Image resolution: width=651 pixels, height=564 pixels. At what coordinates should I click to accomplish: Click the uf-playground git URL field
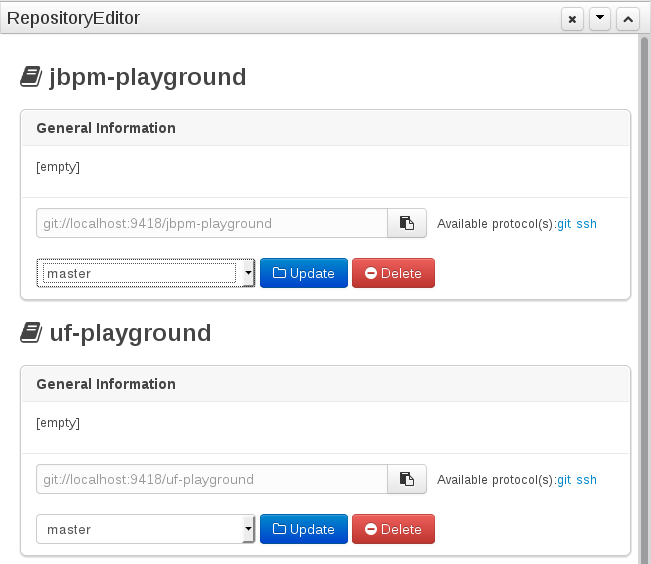pyautogui.click(x=212, y=480)
